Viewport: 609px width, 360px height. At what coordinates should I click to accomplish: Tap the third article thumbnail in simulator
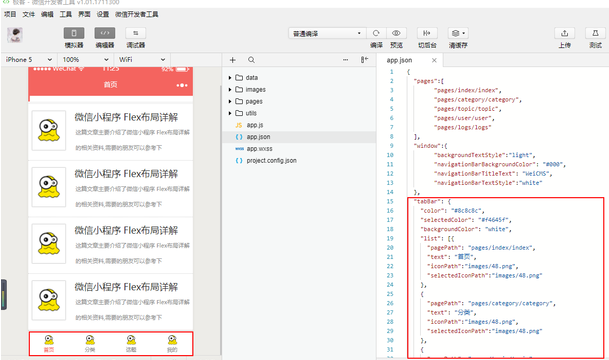[49, 243]
